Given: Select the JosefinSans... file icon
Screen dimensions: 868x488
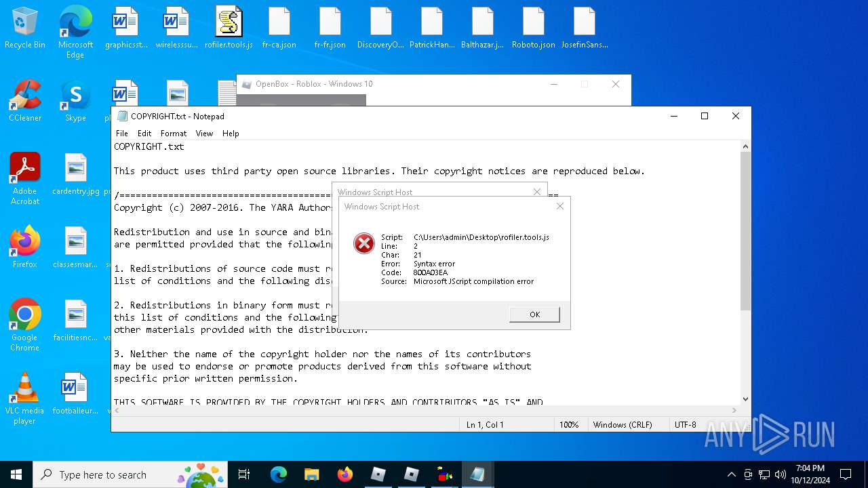Looking at the screenshot, I should 585,28.
